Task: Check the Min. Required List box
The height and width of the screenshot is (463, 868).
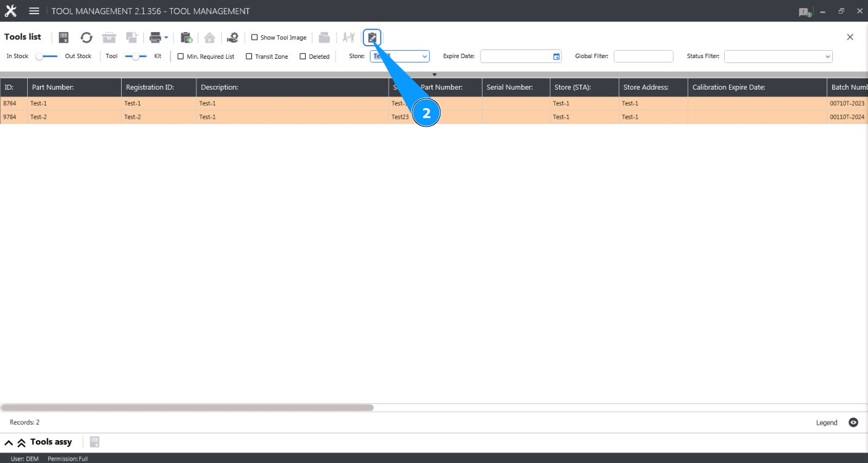Action: tap(180, 56)
